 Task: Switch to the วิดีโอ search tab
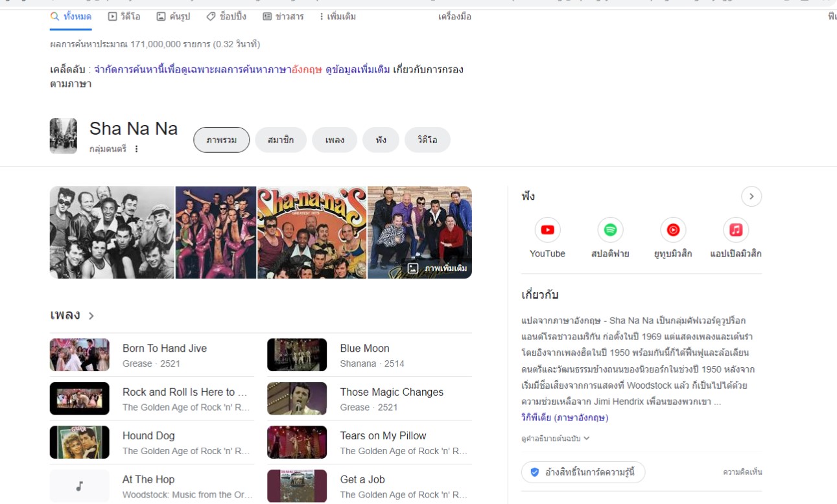click(x=124, y=17)
